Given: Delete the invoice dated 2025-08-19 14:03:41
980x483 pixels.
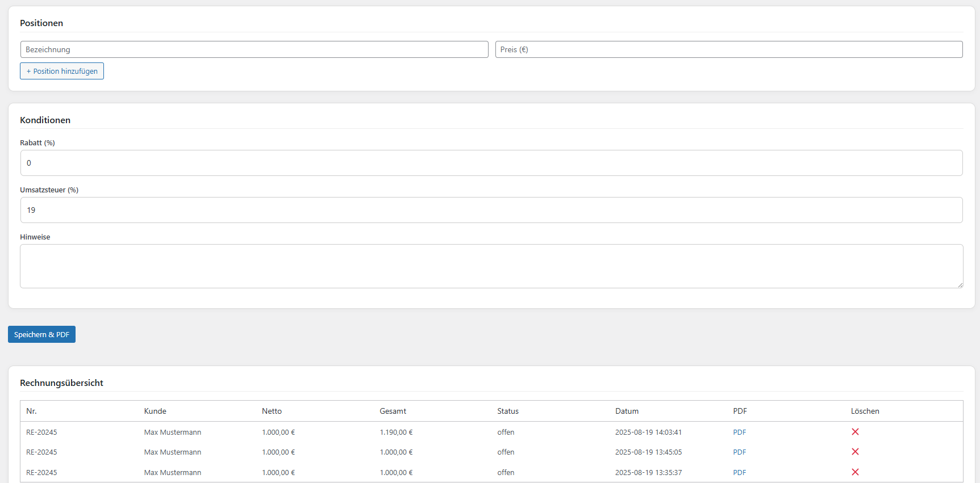Looking at the screenshot, I should (x=855, y=432).
